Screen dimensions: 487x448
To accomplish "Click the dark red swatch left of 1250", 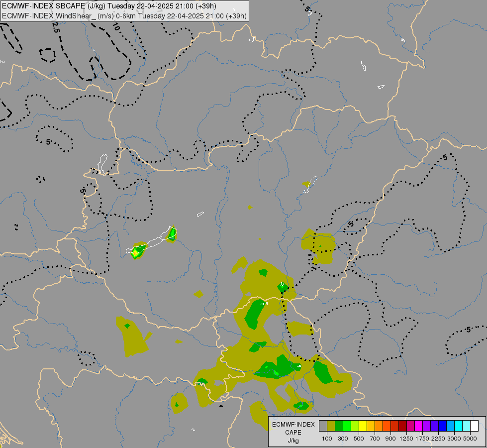I will tap(402, 426).
